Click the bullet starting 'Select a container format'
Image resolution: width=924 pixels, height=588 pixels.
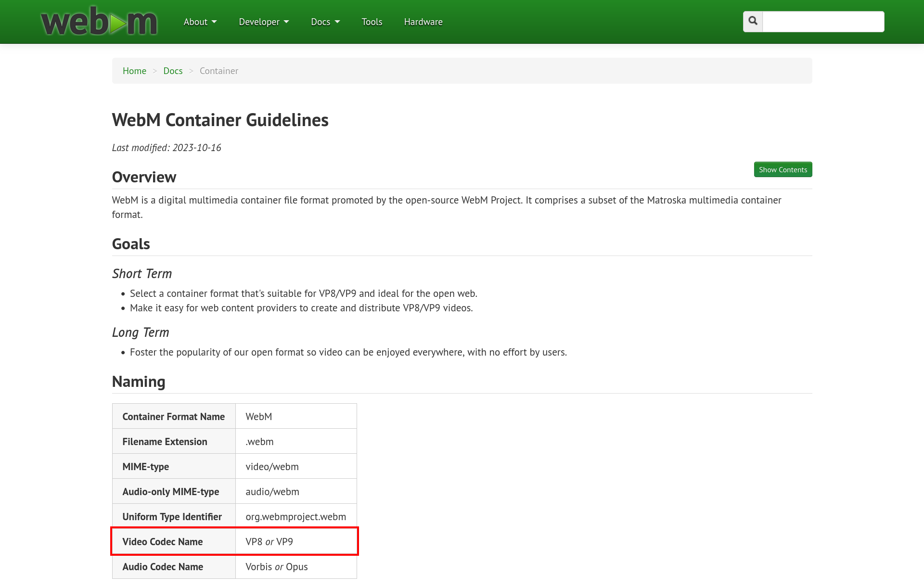tap(304, 294)
